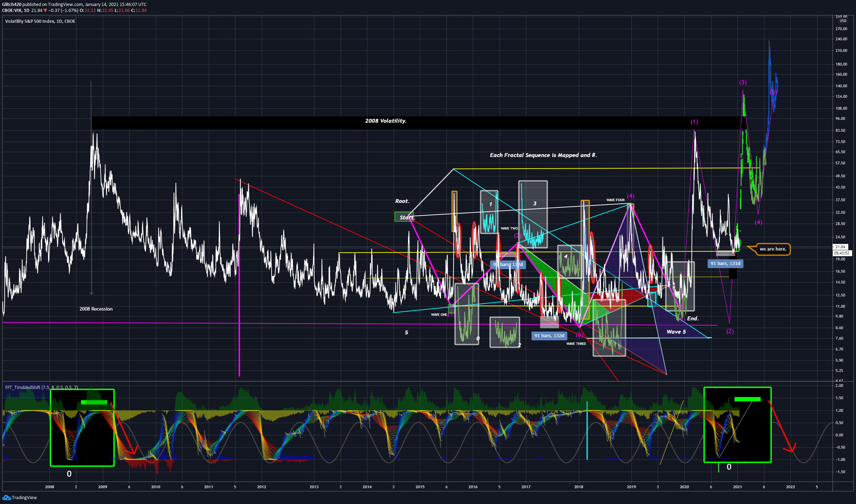Click the CBOE:VIX, 1D symbol label
856x504 pixels.
pos(16,11)
